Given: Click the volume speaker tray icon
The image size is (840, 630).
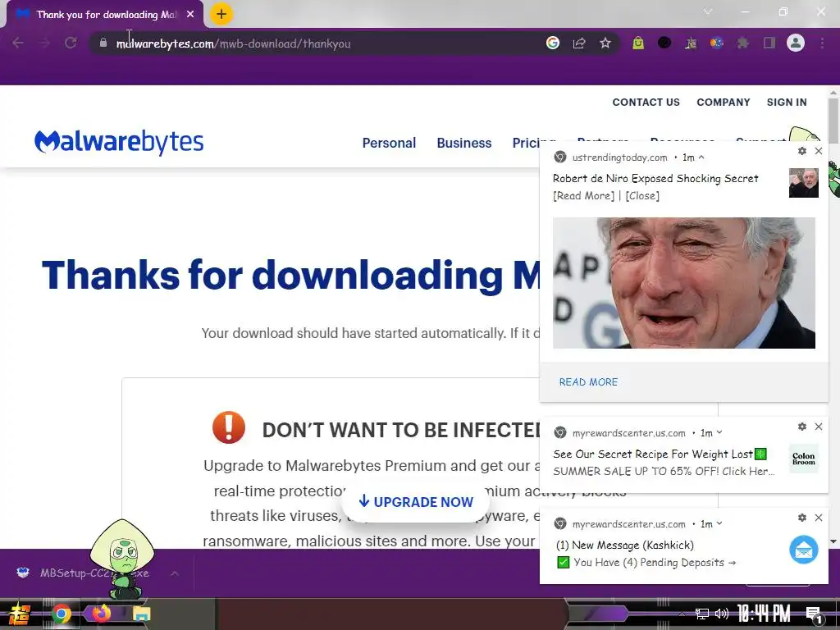Looking at the screenshot, I should click(722, 614).
